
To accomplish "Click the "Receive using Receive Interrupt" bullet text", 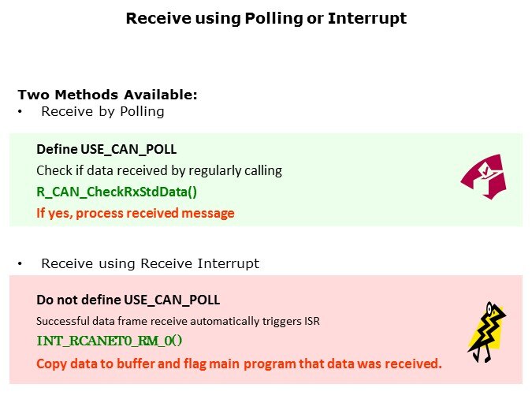I will point(150,263).
